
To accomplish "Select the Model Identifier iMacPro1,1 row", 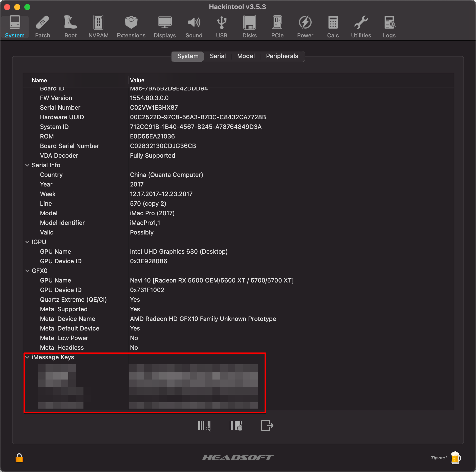I will tap(239, 223).
